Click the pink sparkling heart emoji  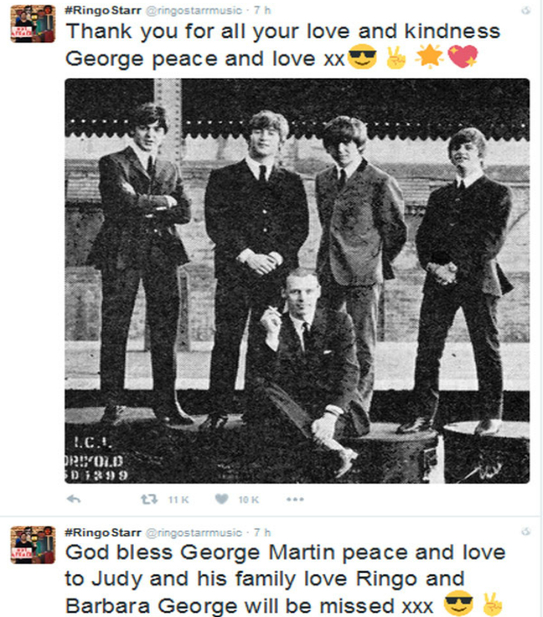[463, 56]
